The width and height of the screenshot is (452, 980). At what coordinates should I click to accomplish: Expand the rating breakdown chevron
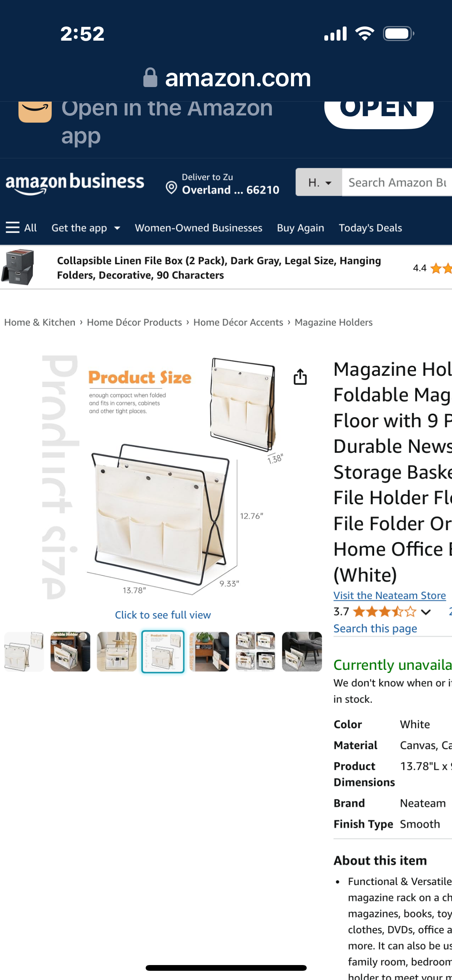click(426, 612)
